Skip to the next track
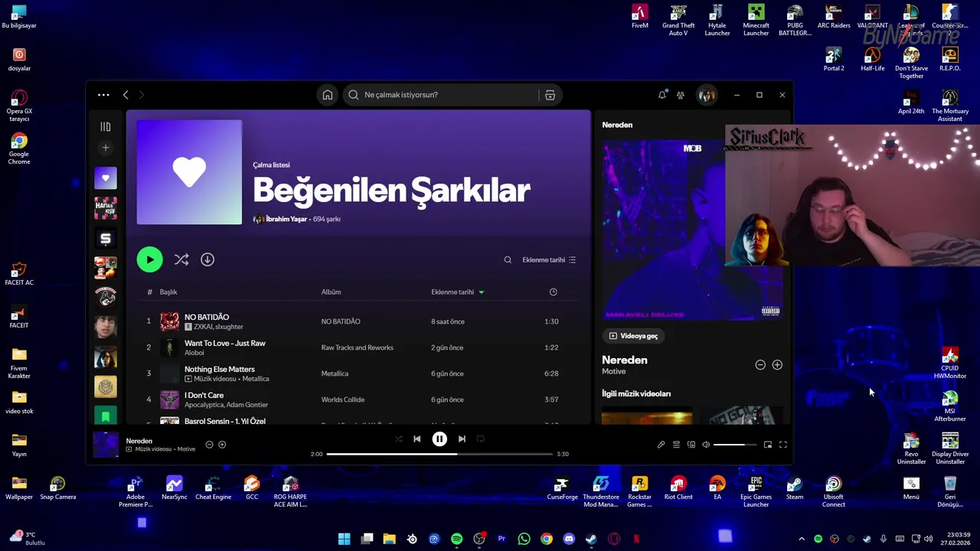980x551 pixels. pos(462,439)
